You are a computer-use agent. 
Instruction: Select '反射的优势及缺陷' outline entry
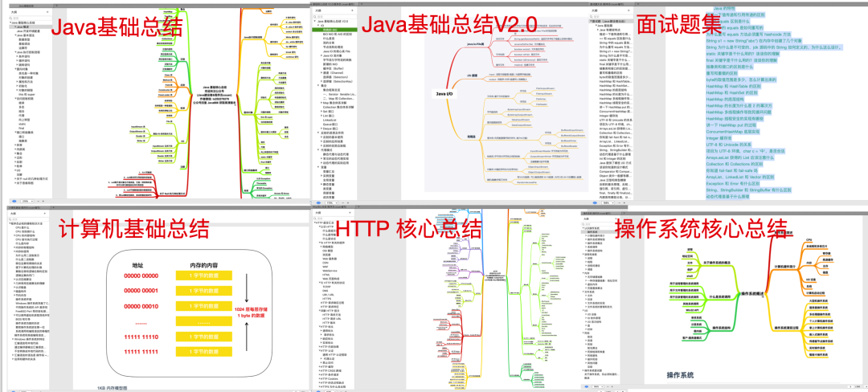(x=334, y=145)
